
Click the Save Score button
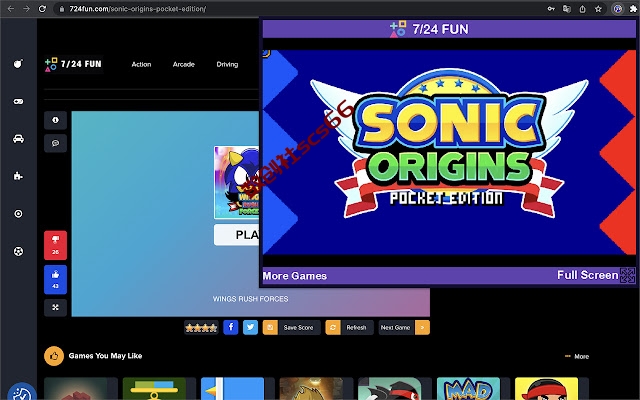click(291, 327)
